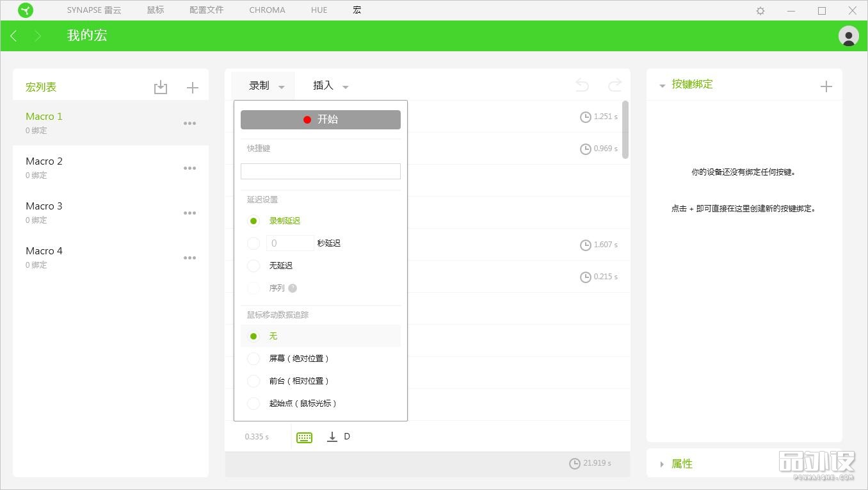Open settings gear in title bar

[760, 10]
